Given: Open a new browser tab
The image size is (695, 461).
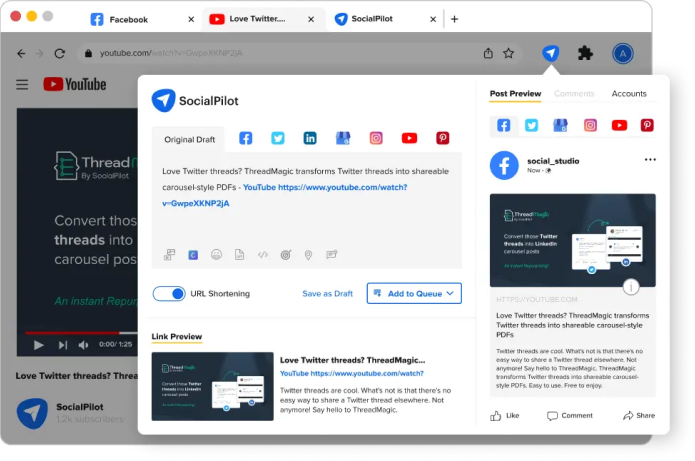Looking at the screenshot, I should click(454, 19).
